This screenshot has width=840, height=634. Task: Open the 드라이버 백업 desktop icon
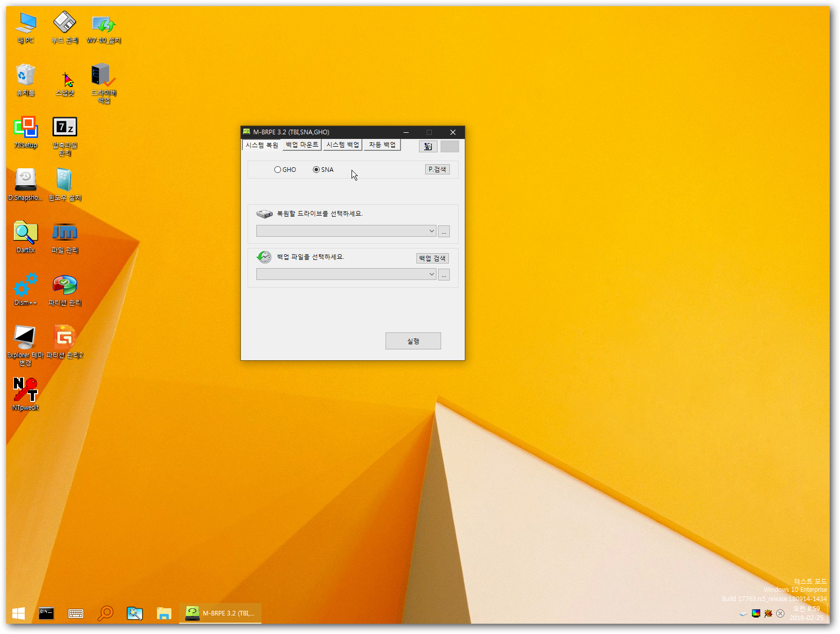104,83
